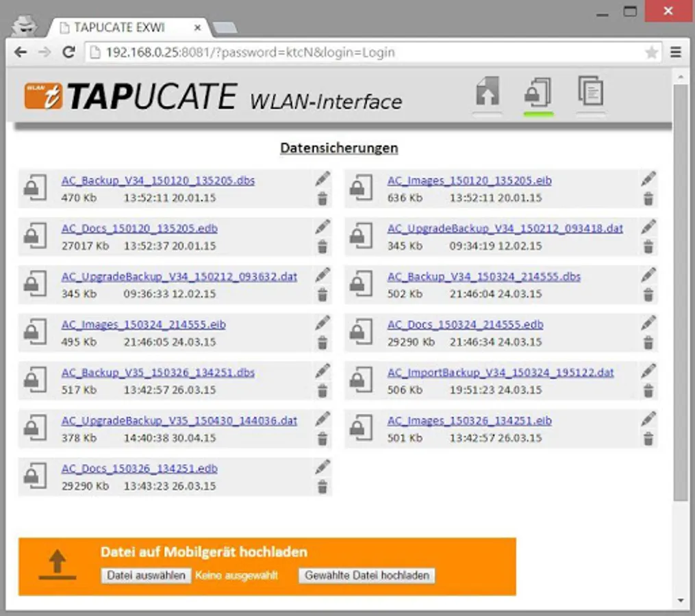Viewport: 695px width, 616px height.
Task: Delete AC_Backup_V34_150324_214555.dbs
Action: 648,295
